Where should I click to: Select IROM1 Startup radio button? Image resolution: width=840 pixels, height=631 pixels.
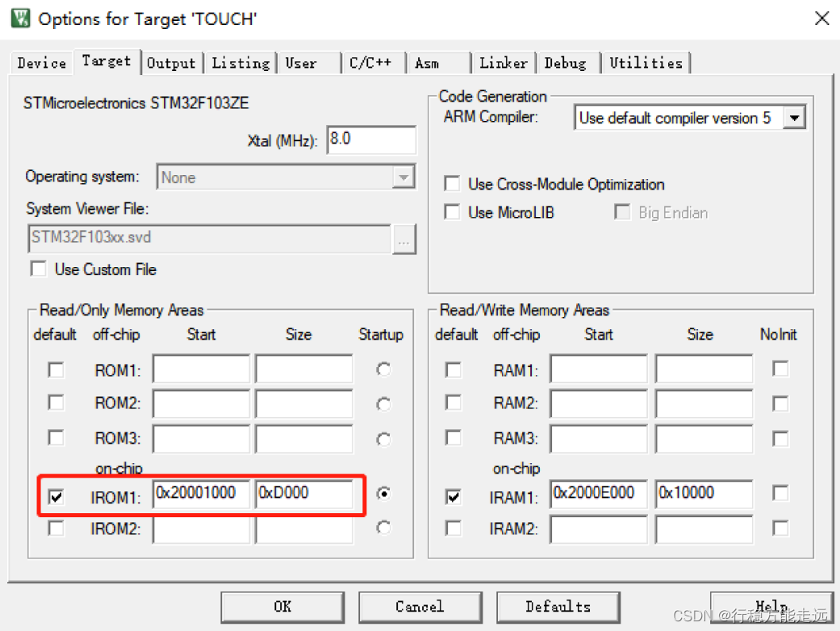[x=383, y=493]
